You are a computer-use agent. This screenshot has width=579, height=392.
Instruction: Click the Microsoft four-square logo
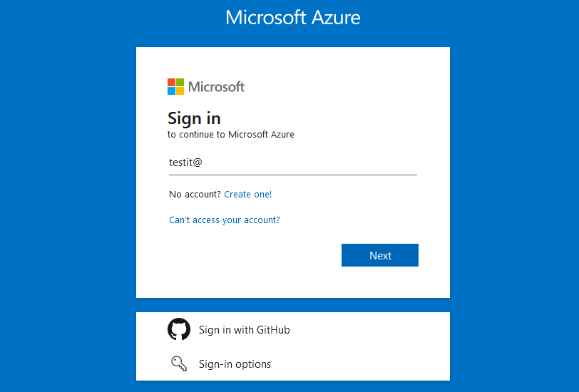tap(175, 86)
